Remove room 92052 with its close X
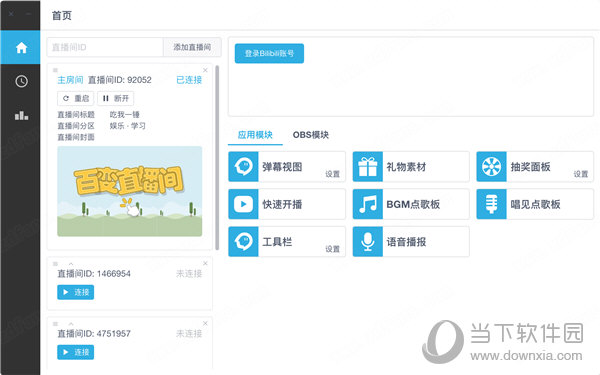Image resolution: width=600 pixels, height=375 pixels. point(205,70)
